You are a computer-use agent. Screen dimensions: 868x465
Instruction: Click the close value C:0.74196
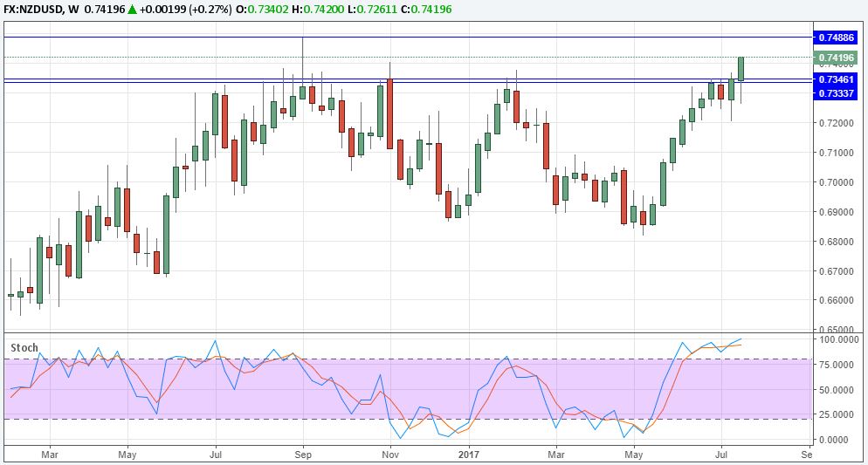point(427,10)
